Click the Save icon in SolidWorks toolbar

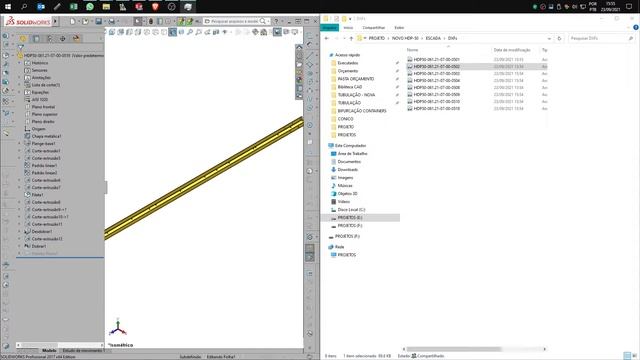point(98,21)
